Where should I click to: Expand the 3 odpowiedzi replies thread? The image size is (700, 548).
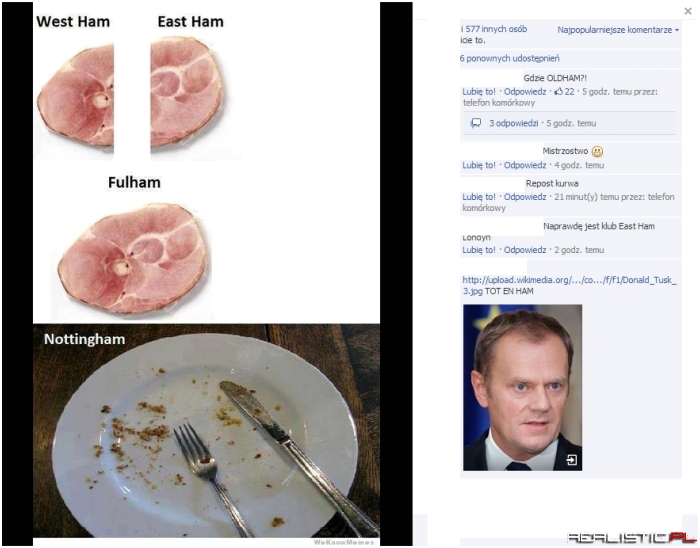pos(513,123)
